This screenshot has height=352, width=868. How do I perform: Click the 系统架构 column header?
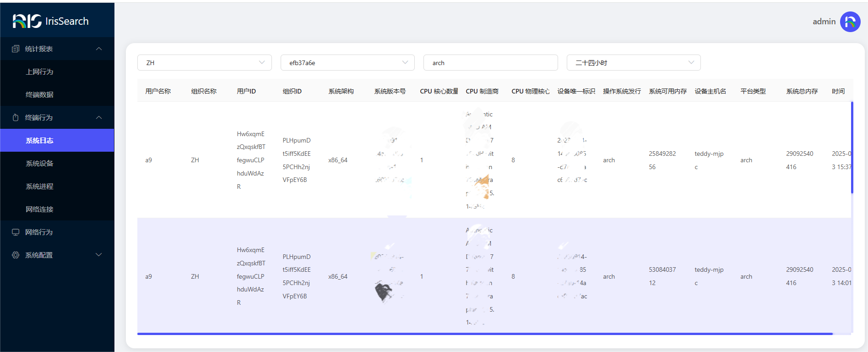click(x=341, y=91)
